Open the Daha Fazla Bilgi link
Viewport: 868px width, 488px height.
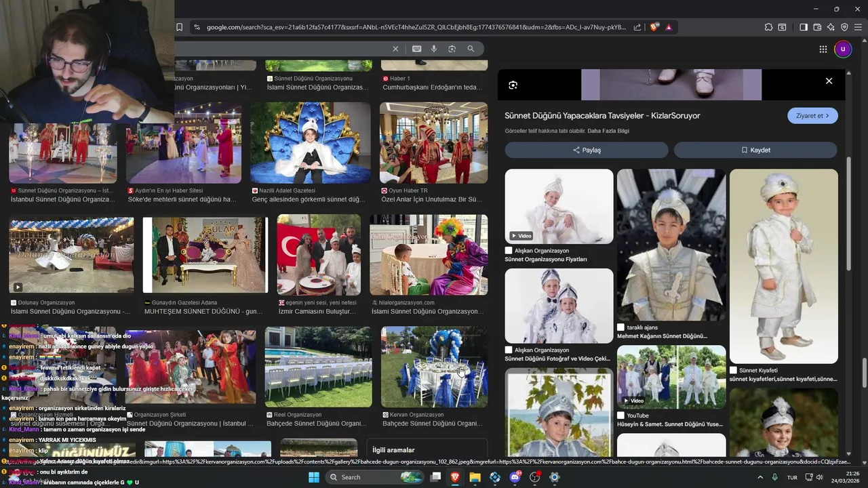click(x=608, y=131)
